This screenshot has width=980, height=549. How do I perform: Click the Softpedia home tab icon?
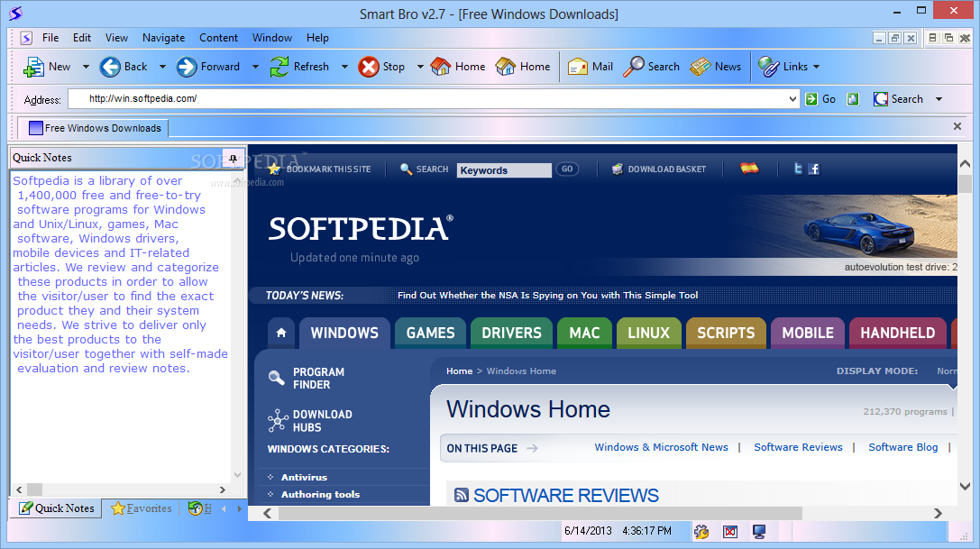(x=281, y=333)
